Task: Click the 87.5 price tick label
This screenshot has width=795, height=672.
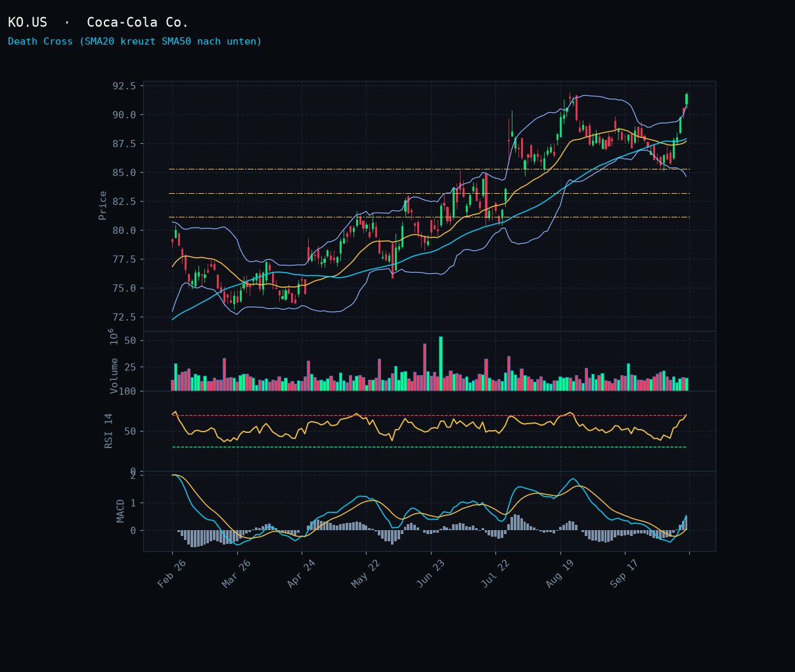Action: click(x=124, y=144)
